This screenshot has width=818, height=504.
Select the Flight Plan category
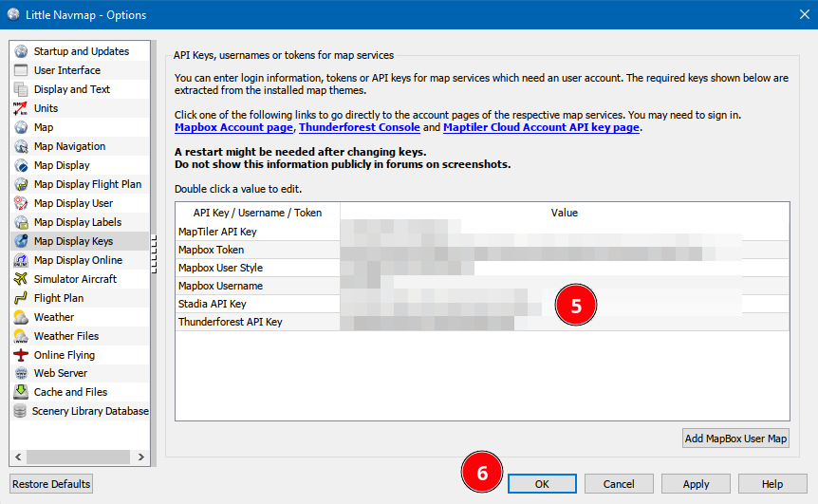(x=59, y=298)
